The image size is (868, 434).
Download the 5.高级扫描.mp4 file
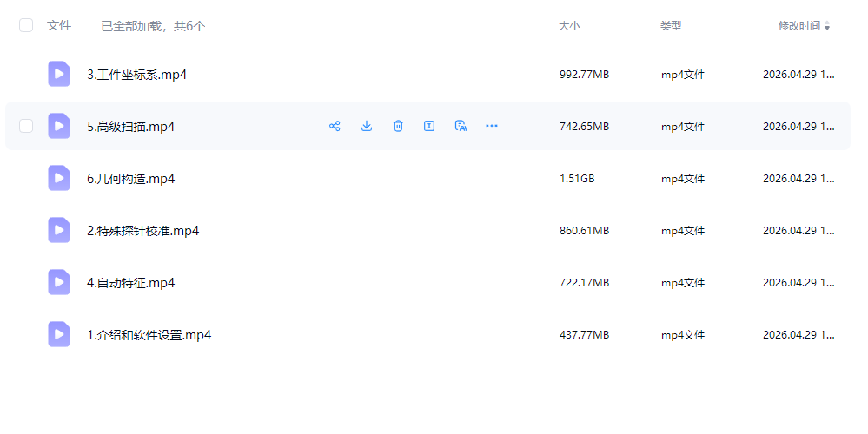pos(367,126)
